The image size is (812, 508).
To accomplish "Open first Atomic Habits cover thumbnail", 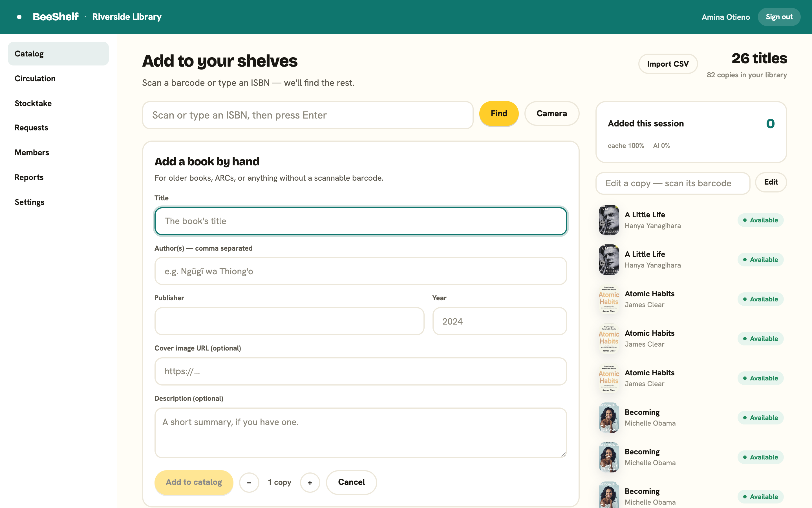I will (609, 299).
